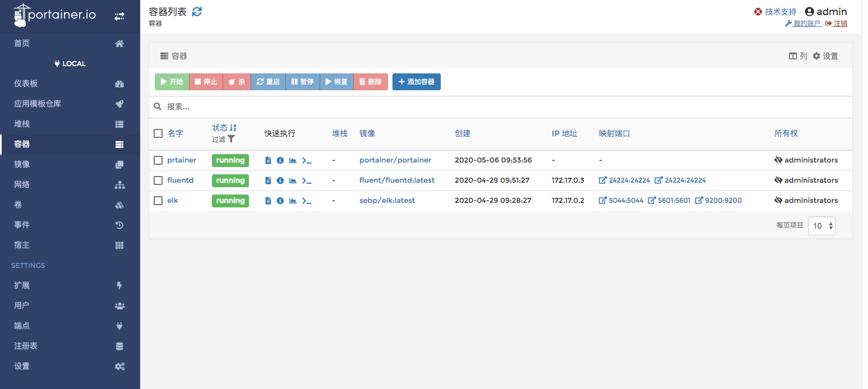
Task: Open the stats chart icon for prtainer
Action: 293,160
